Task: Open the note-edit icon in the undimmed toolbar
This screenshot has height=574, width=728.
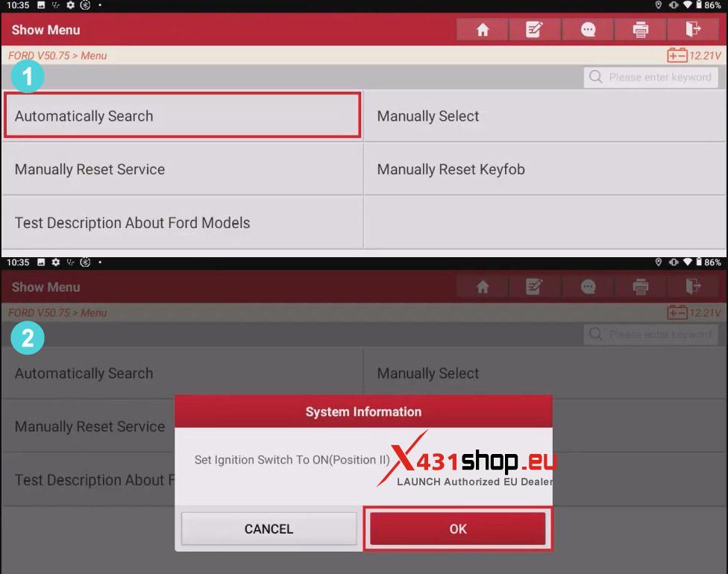Action: [x=534, y=30]
